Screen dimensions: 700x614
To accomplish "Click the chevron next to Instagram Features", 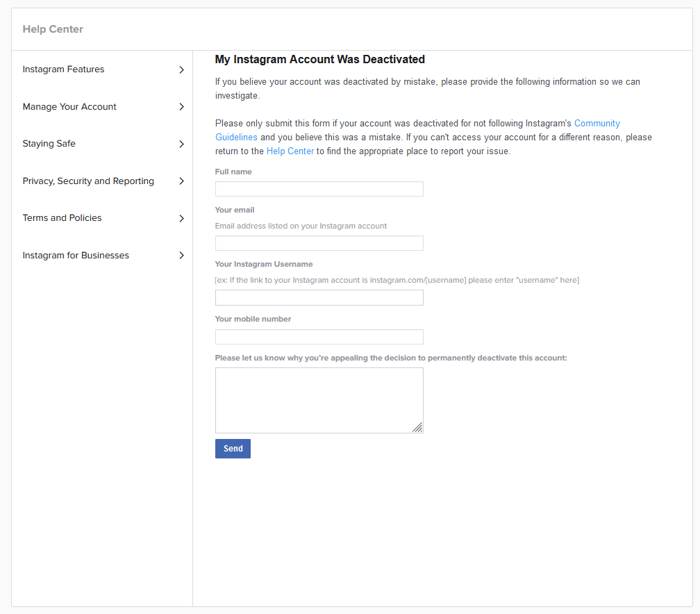I will (181, 69).
